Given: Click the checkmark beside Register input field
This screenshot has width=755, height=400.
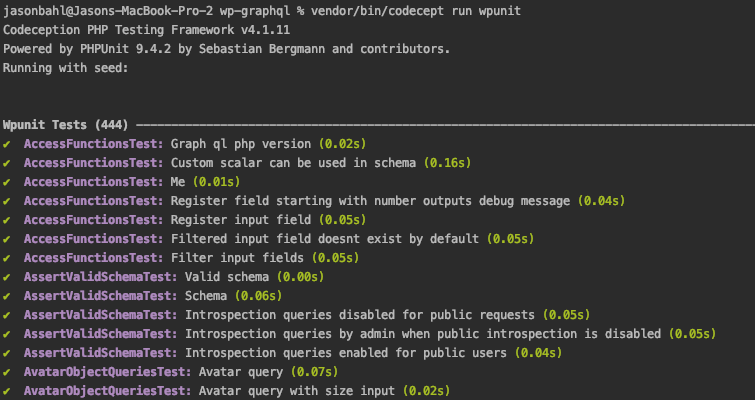Looking at the screenshot, I should coord(6,220).
